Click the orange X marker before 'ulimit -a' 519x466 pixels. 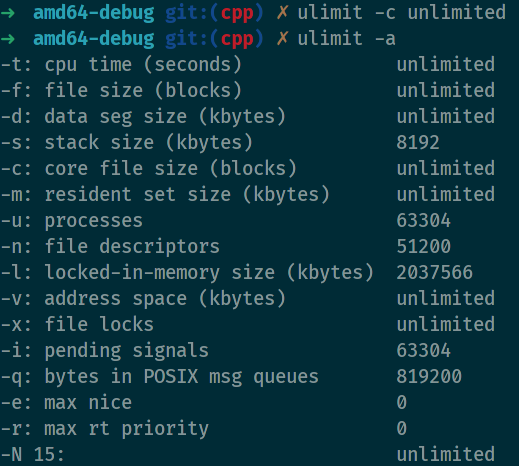[x=282, y=39]
